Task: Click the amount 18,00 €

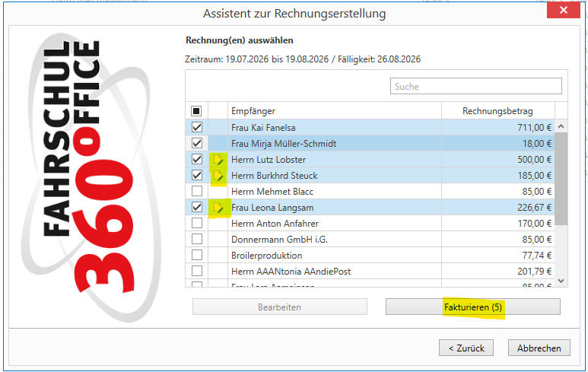Action: [x=537, y=143]
